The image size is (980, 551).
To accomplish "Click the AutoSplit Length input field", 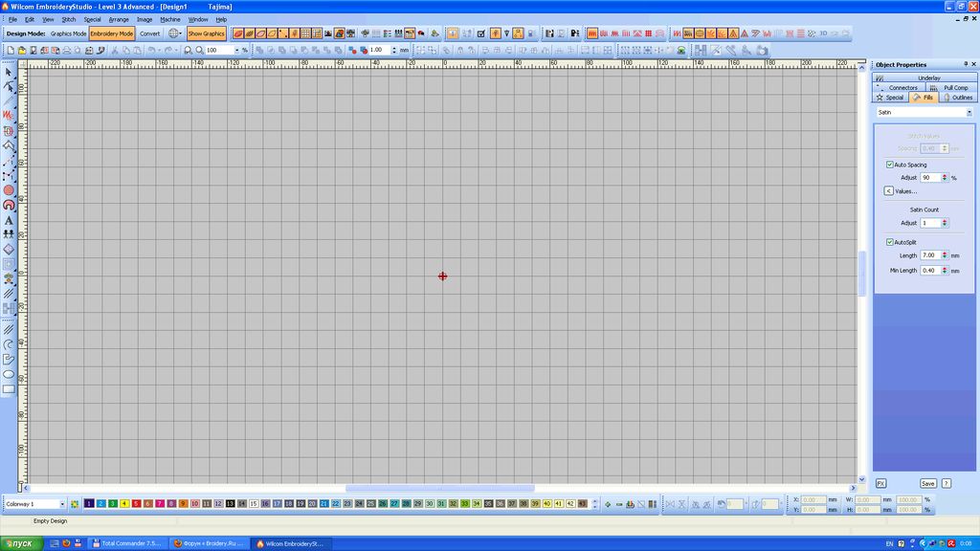I will (x=929, y=255).
